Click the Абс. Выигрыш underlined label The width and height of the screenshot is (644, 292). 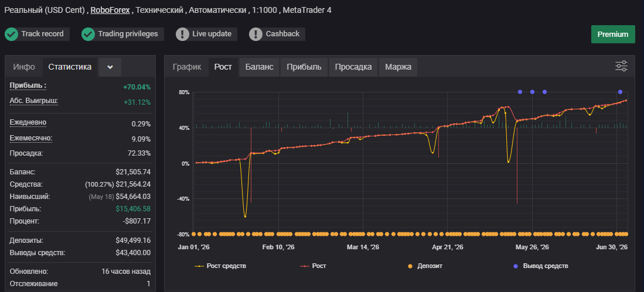pos(33,101)
